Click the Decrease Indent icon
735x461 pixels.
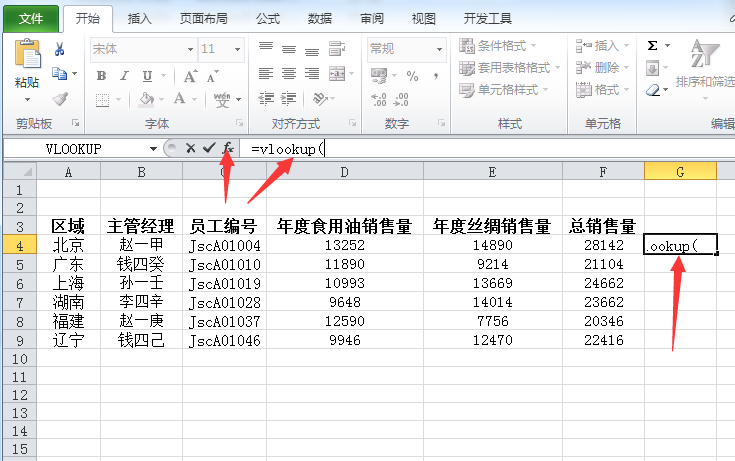coord(266,98)
